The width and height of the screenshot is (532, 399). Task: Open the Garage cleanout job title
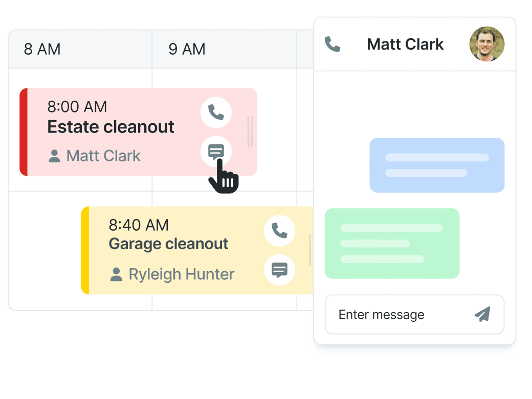coord(168,244)
